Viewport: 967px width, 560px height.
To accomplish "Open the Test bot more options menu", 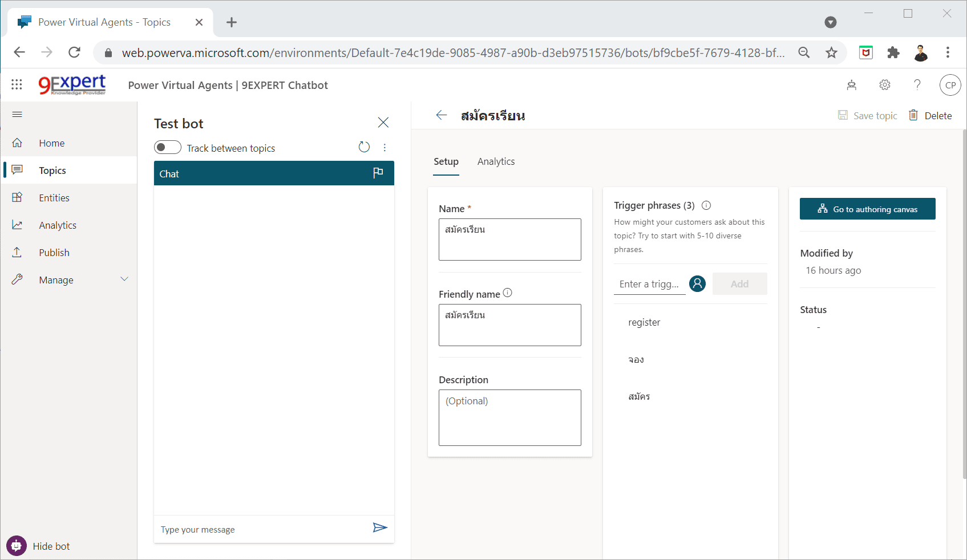I will [385, 147].
